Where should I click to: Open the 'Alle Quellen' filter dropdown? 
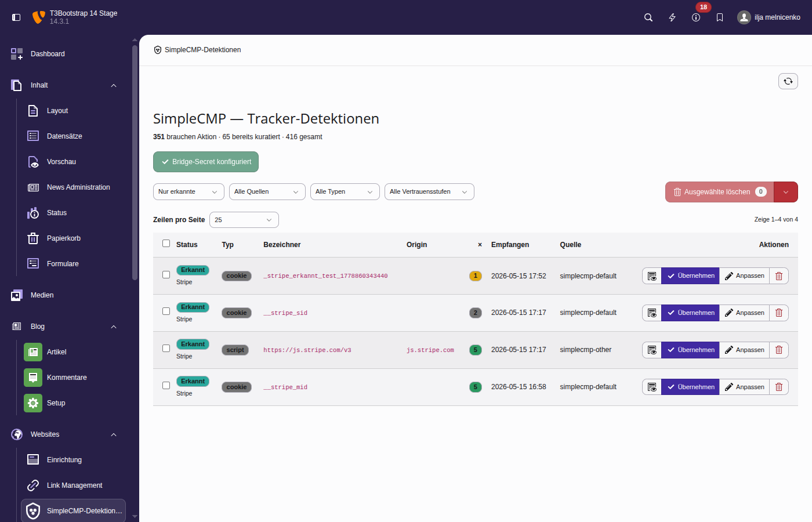click(x=267, y=192)
